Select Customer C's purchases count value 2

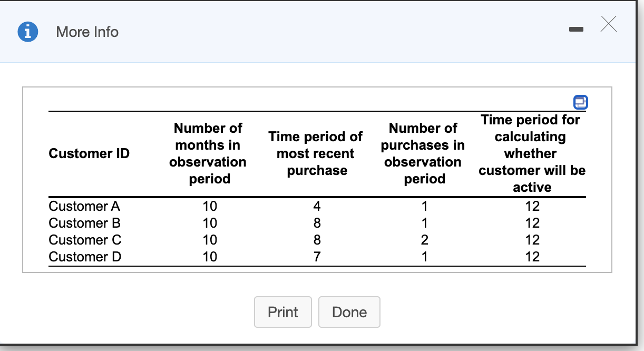425,240
